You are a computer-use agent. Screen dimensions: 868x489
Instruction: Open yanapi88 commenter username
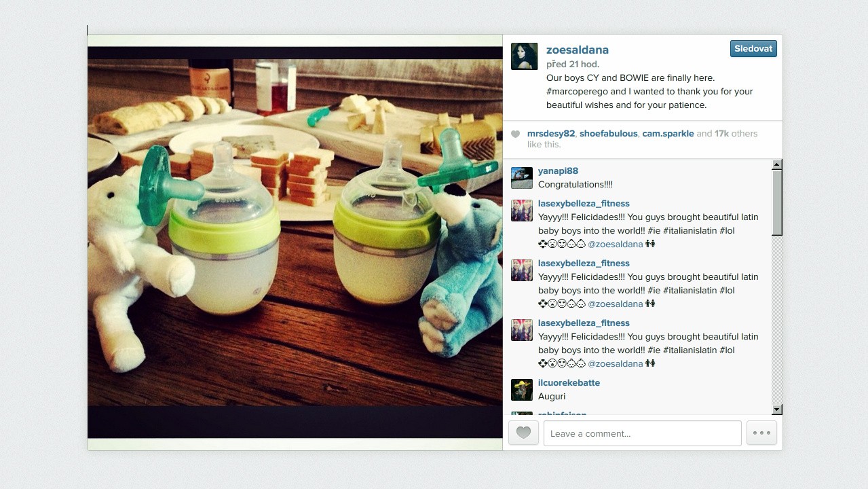[559, 171]
